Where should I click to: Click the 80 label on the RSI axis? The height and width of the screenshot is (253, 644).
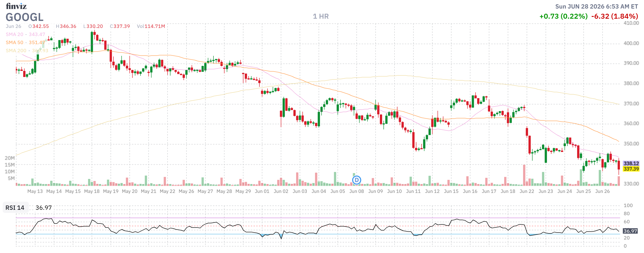(626, 214)
